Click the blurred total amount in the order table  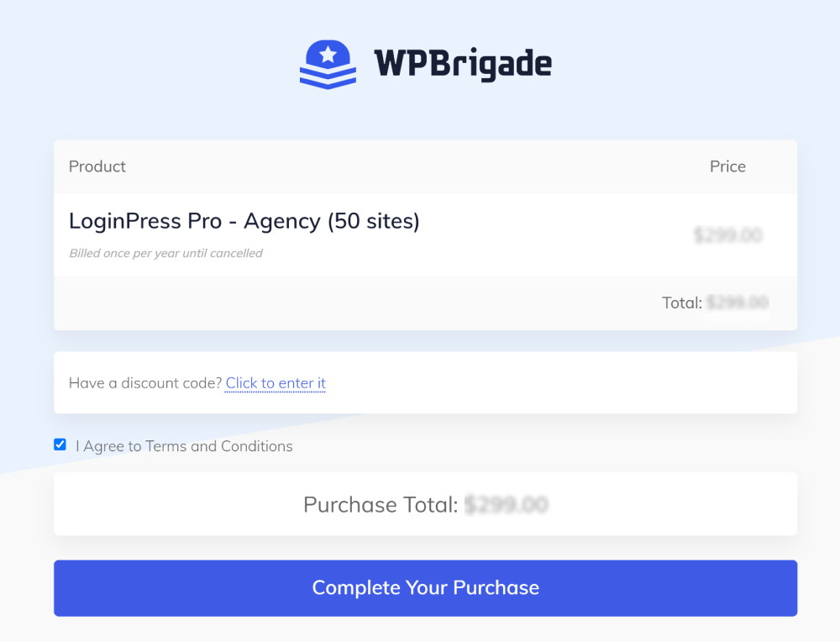pyautogui.click(x=738, y=303)
